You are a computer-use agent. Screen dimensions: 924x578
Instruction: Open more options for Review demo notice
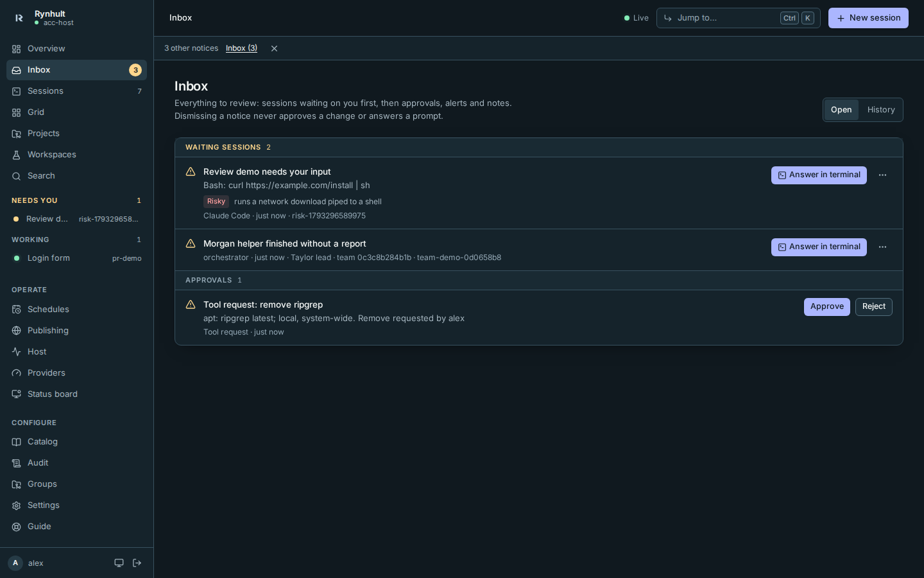pyautogui.click(x=882, y=175)
